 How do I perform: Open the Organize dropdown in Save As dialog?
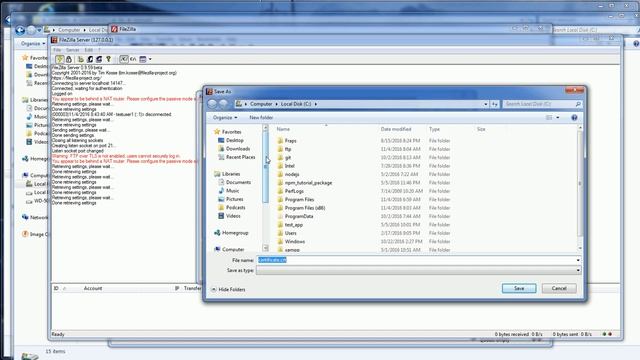[x=225, y=118]
